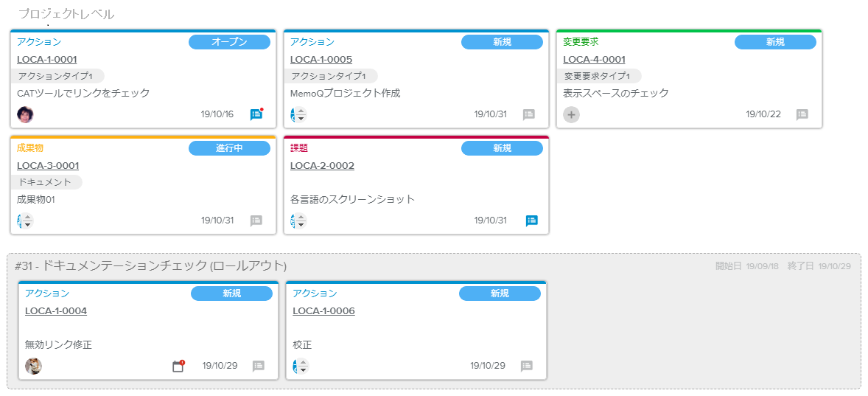
Task: Click calendar alert icon on LOCA-1-0004 card
Action: pyautogui.click(x=178, y=366)
